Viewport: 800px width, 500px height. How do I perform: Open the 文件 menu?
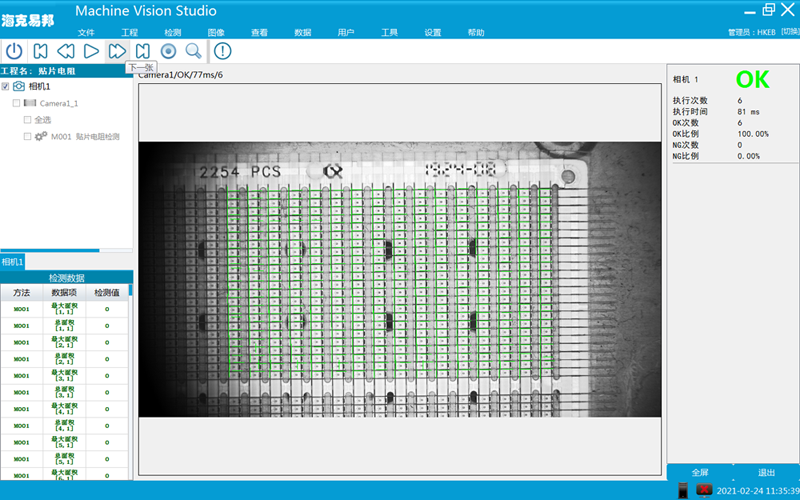pyautogui.click(x=86, y=33)
